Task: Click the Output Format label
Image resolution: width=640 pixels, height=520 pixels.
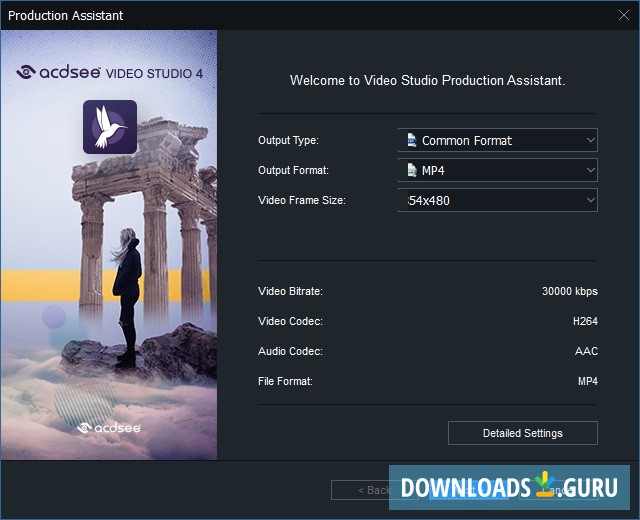Action: pos(293,170)
